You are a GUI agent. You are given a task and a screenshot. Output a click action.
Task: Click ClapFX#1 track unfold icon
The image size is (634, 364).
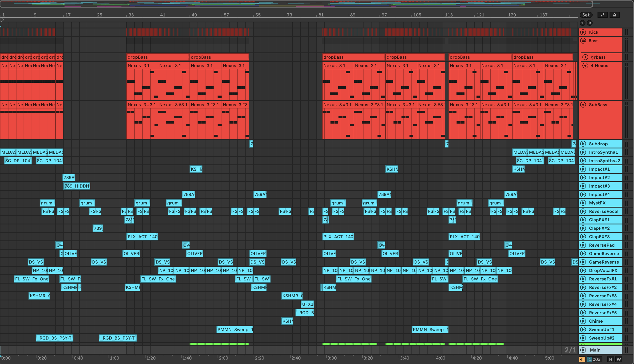tap(583, 220)
